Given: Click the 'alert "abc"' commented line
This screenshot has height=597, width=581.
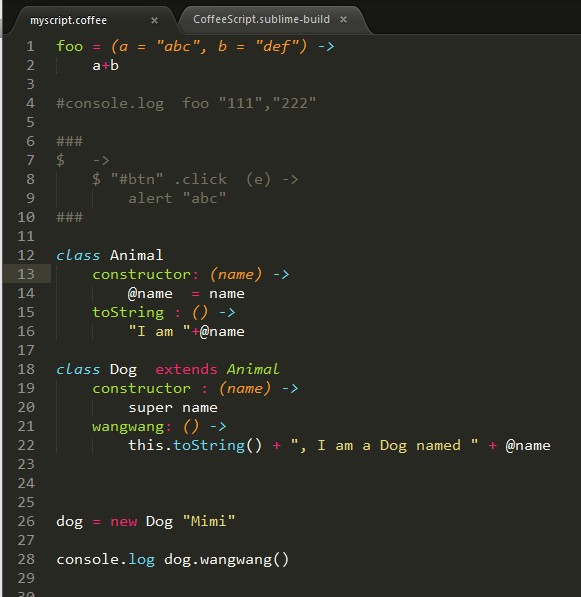Looking at the screenshot, I should [177, 198].
